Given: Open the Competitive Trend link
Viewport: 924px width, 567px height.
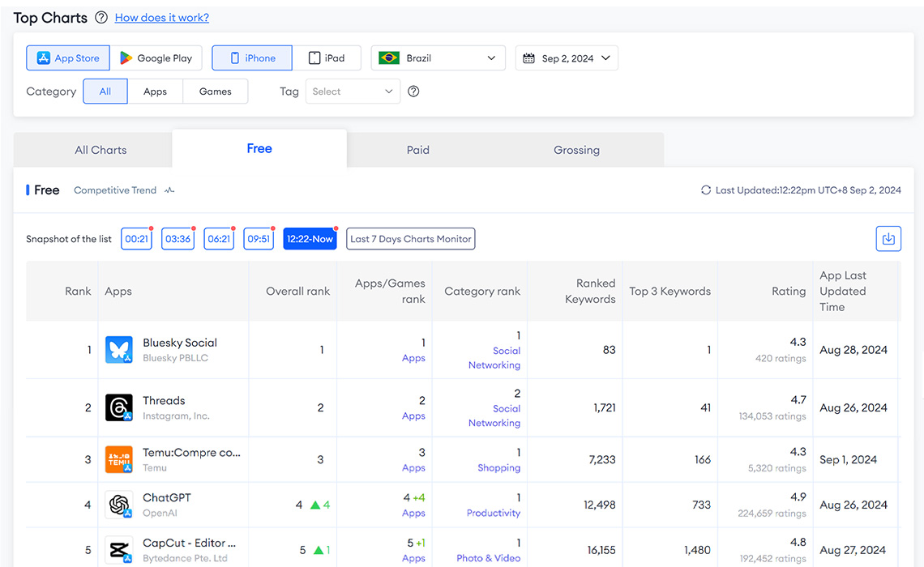Looking at the screenshot, I should [x=124, y=190].
